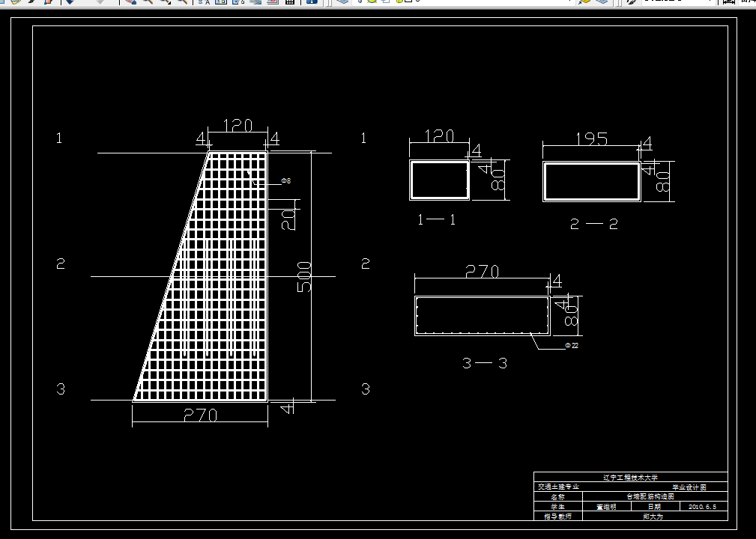The image size is (756, 539).
Task: Select the 80 dimension beside section 1—1
Action: coord(498,180)
